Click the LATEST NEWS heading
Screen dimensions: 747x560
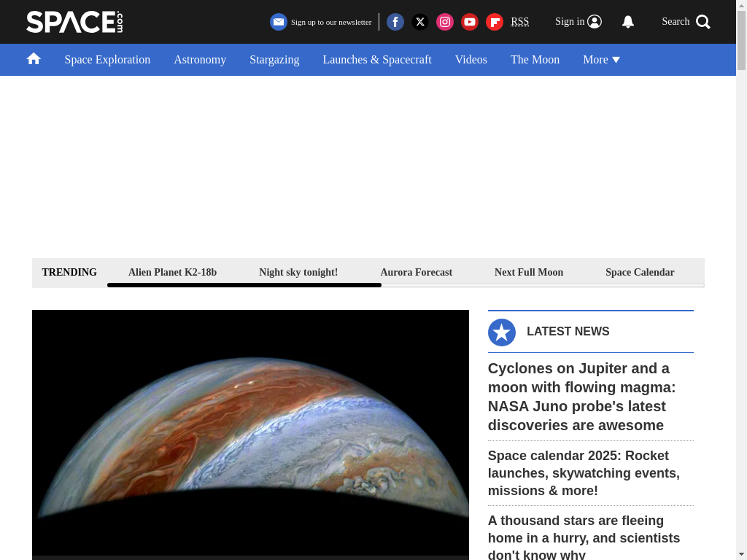pos(568,332)
